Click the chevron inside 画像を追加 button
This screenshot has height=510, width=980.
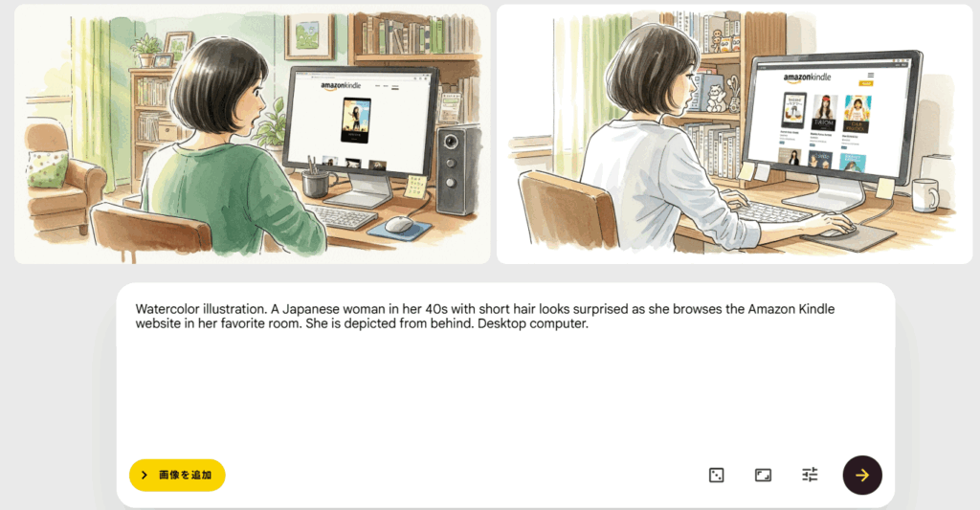tap(145, 475)
